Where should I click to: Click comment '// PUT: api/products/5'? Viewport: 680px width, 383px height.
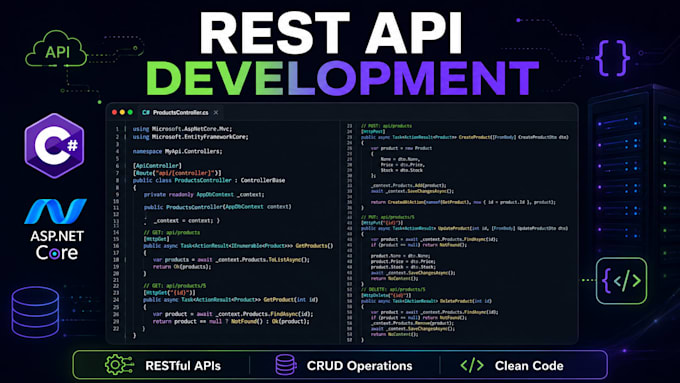pyautogui.click(x=388, y=217)
